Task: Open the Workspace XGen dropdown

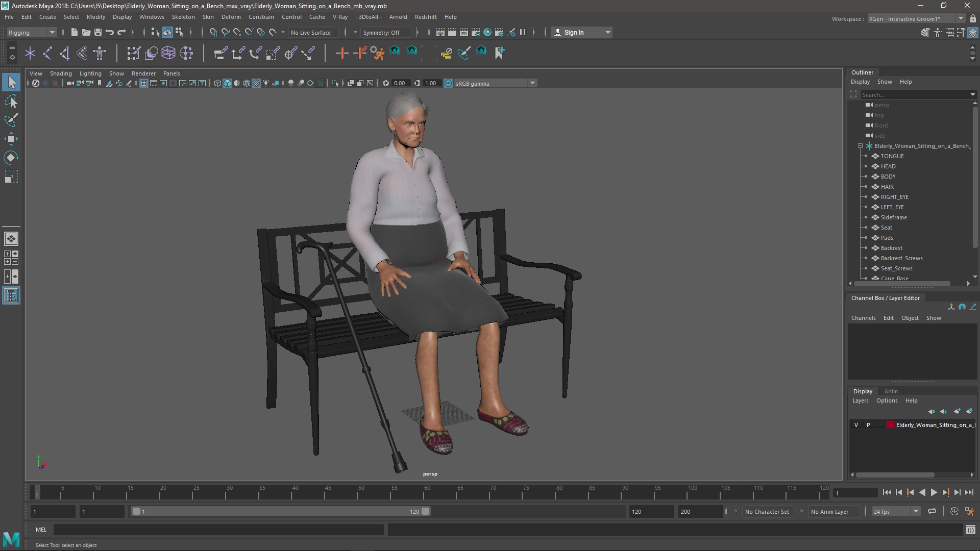Action: point(916,19)
